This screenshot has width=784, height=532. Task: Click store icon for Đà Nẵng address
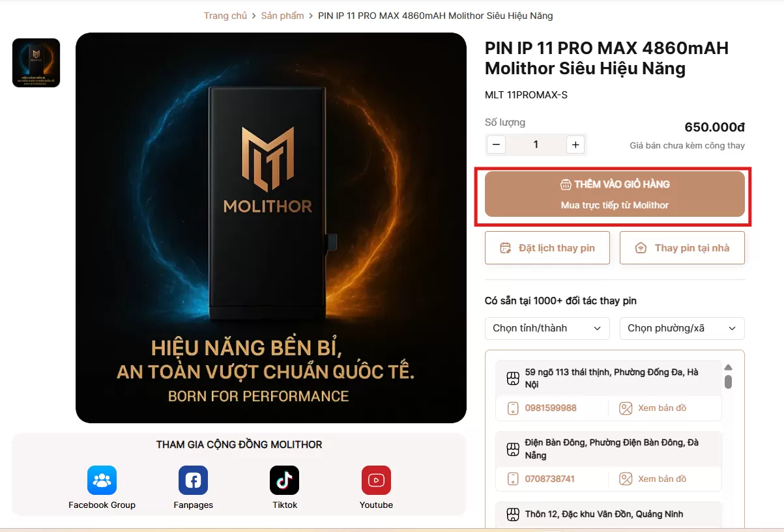coord(513,449)
